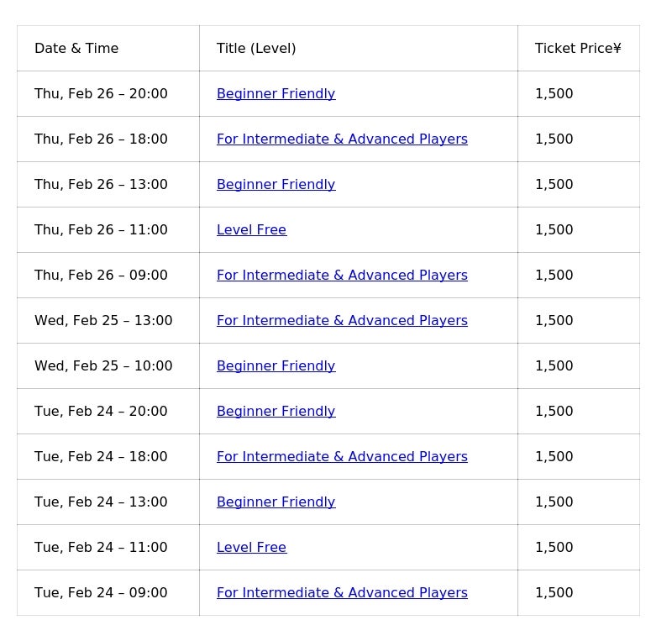
Task: Open Intermediate & Advanced link Tue Feb 24 09:00
Action: pyautogui.click(x=342, y=593)
